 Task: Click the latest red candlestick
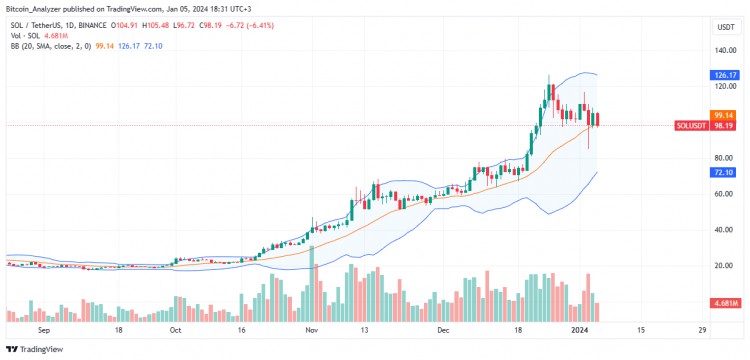pos(597,120)
